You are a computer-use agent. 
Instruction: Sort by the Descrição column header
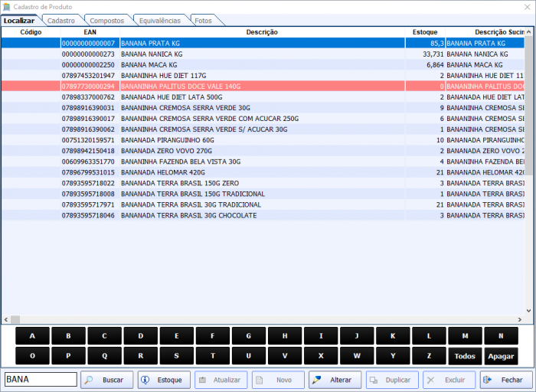[x=262, y=32]
